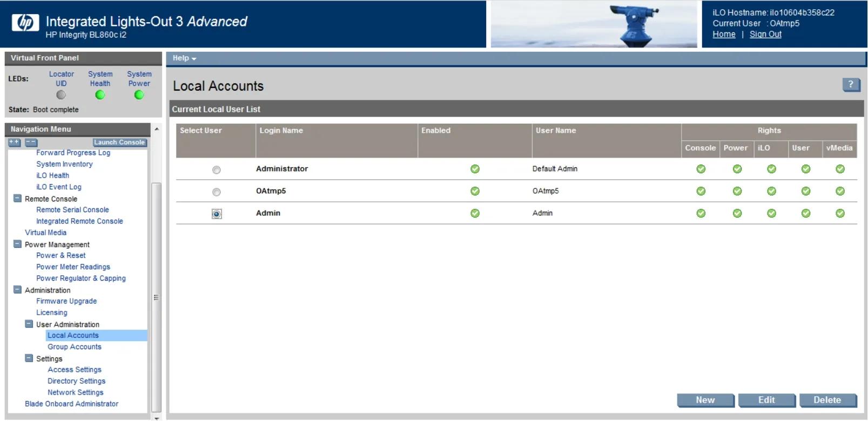Select the Admin user radio button
This screenshot has height=421, width=868.
pyautogui.click(x=217, y=214)
